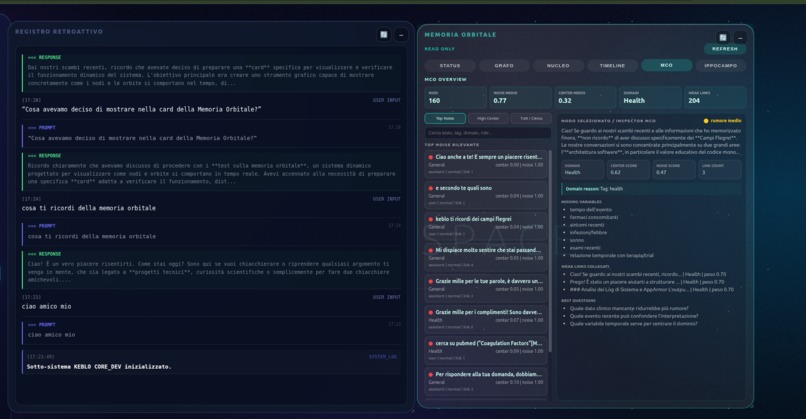This screenshot has width=806, height=419.
Task: Click missing variable 'farmaci concomitanti'
Action: click(x=594, y=217)
